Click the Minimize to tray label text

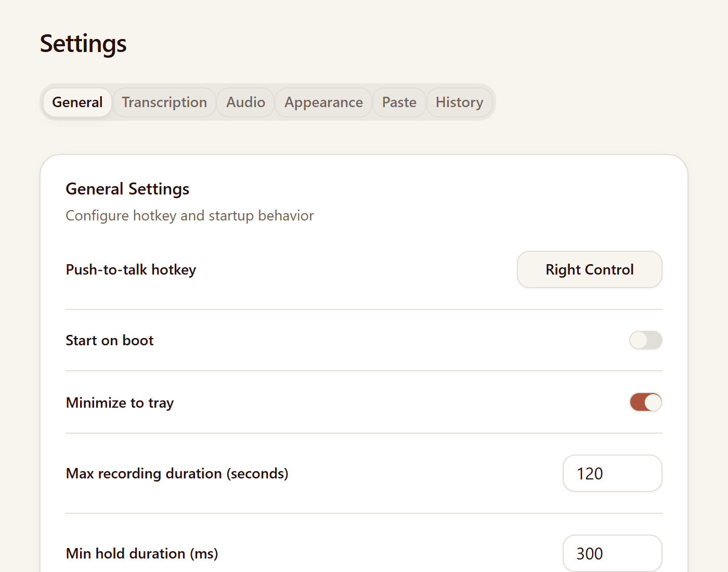[120, 403]
